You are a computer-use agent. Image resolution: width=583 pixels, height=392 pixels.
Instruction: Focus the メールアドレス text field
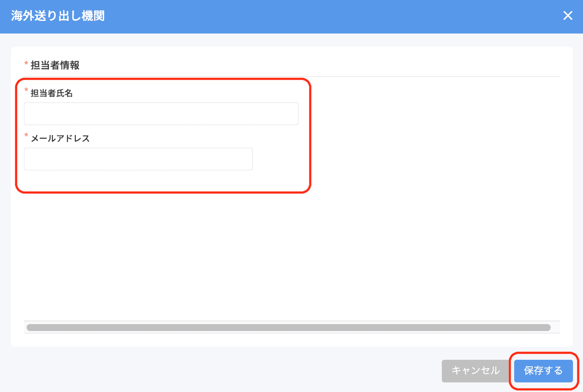[138, 159]
